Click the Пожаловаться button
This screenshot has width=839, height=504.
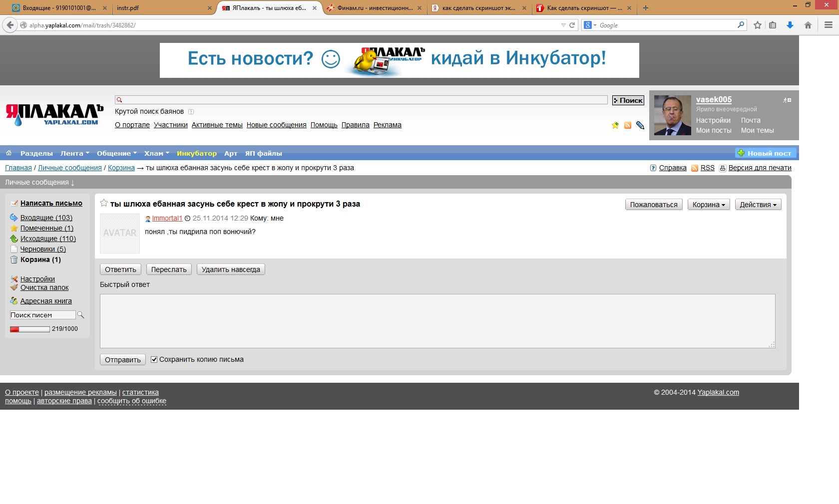coord(654,205)
